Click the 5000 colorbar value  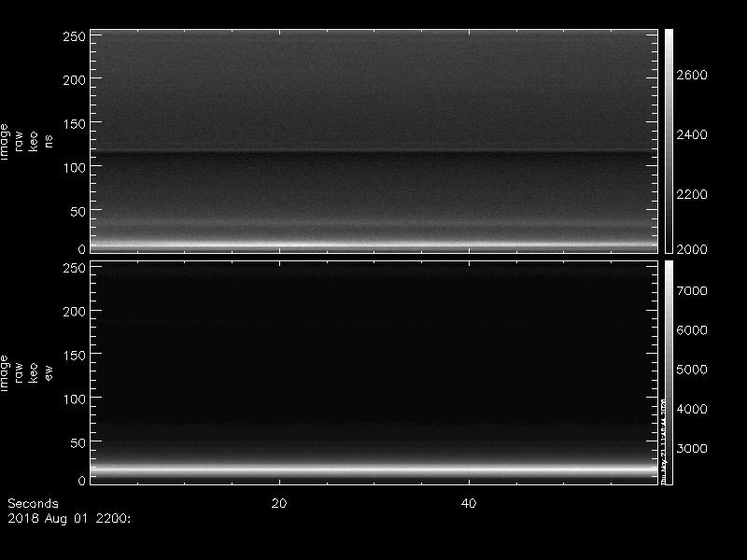point(692,370)
